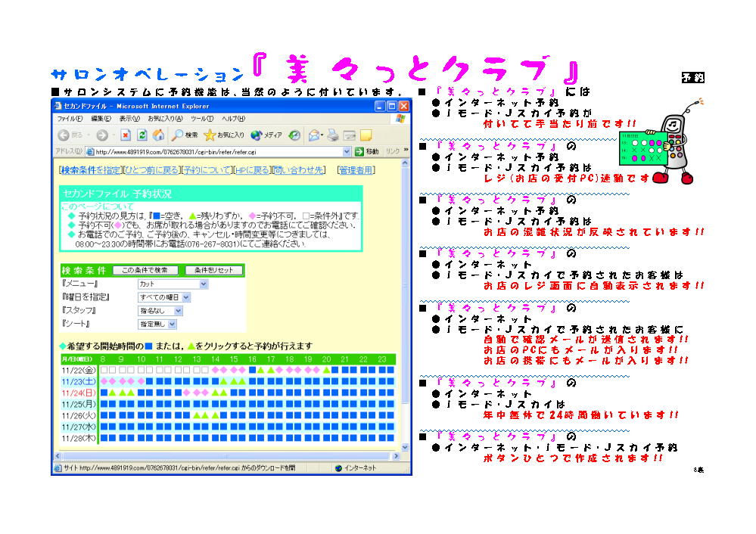Click the Internet zone globe in status bar

(338, 468)
